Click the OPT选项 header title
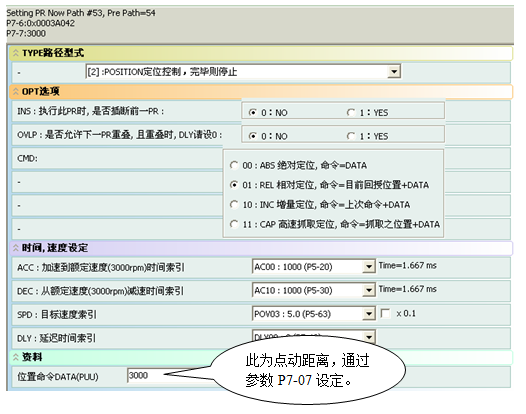This screenshot has width=526, height=414. click(41, 91)
